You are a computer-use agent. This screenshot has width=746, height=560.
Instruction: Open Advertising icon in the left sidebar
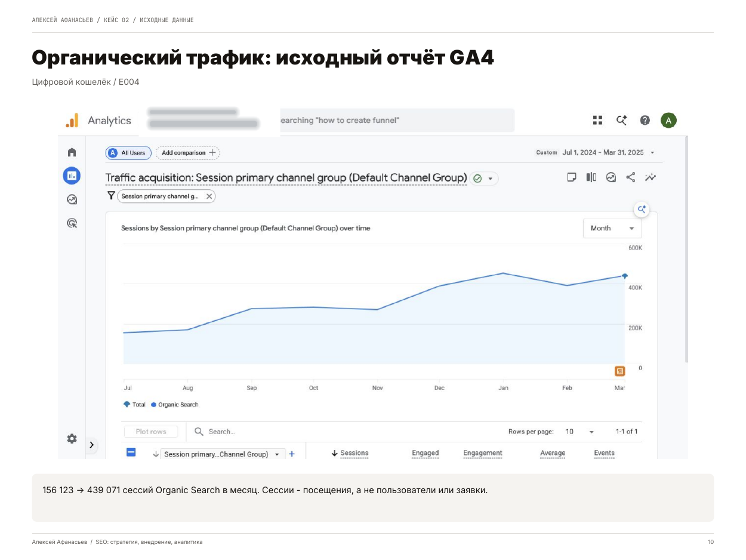point(72,223)
